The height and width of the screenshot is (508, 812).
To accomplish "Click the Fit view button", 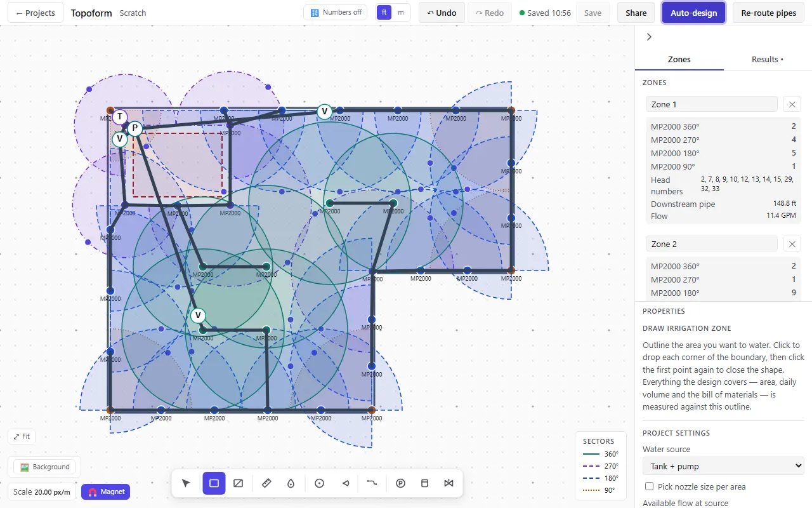I will [x=22, y=437].
